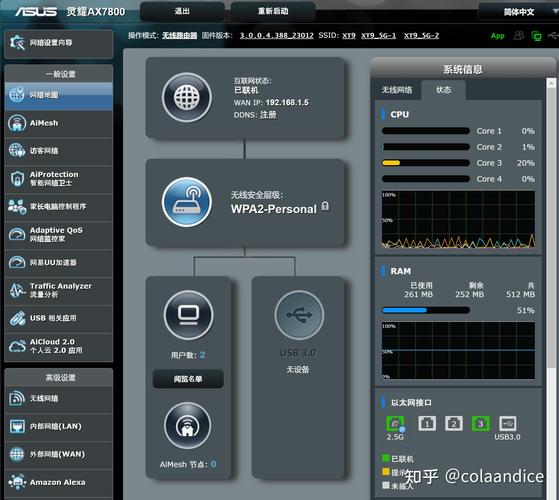Click Ethernet port 2 icon
This screenshot has width=559, height=500.
click(454, 423)
